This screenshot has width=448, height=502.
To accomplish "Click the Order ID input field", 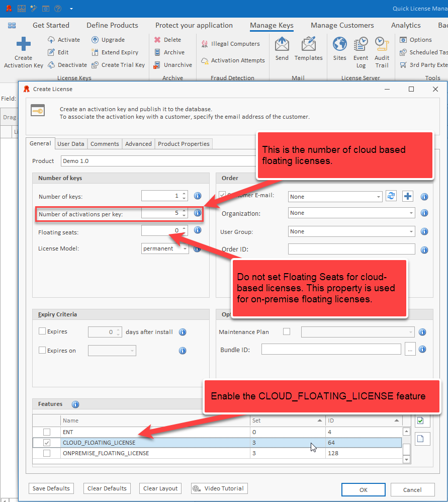I will coord(351,249).
